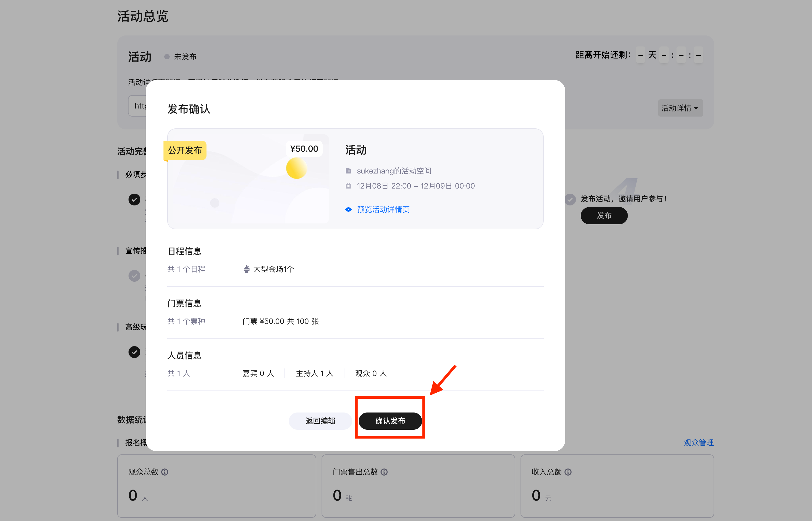Image resolution: width=812 pixels, height=521 pixels.
Task: Click info icon next to 观众总数
Action: coord(165,472)
